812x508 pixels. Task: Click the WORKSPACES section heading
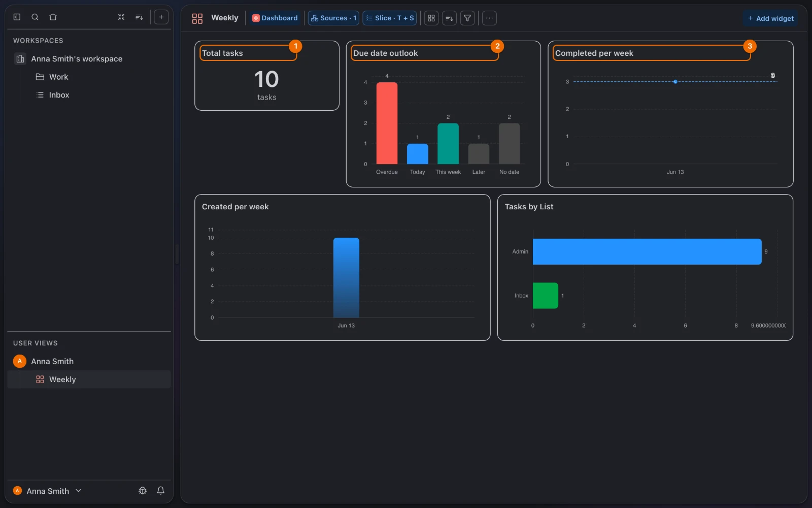[38, 41]
